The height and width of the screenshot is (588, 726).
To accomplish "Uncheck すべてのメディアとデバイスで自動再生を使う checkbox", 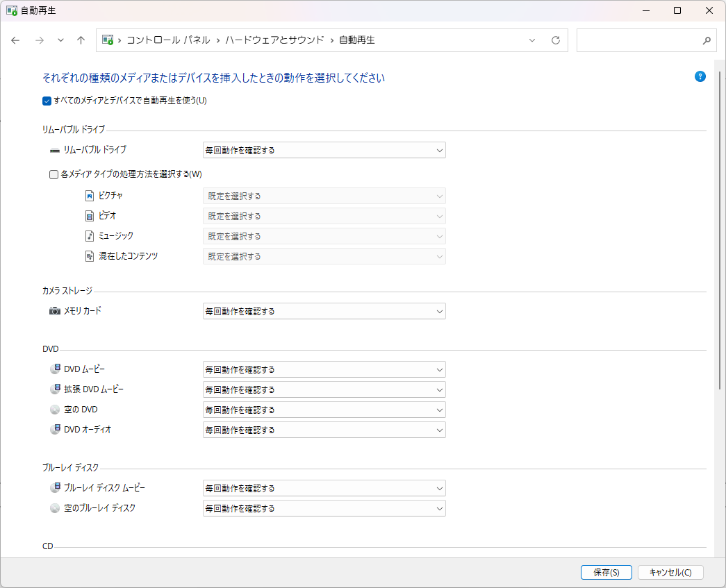I will [47, 101].
